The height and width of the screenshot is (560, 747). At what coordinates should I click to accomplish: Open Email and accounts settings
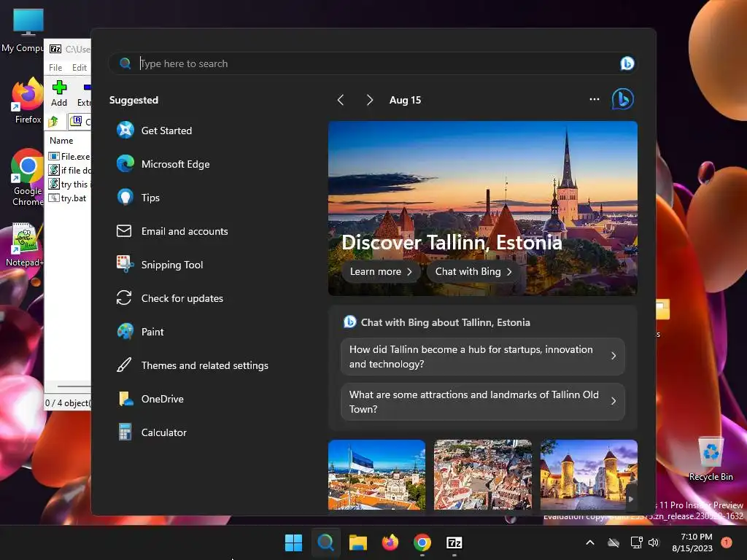pos(172,231)
